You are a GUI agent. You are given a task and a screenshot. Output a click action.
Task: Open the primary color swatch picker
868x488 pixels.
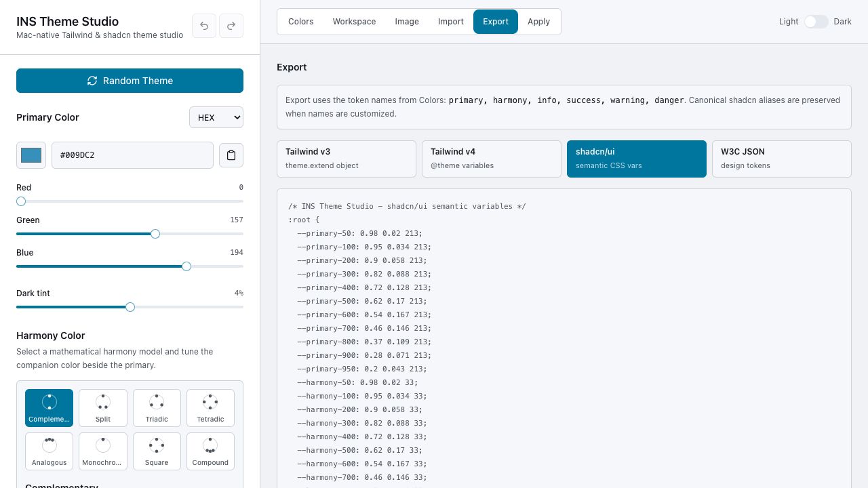(x=31, y=155)
